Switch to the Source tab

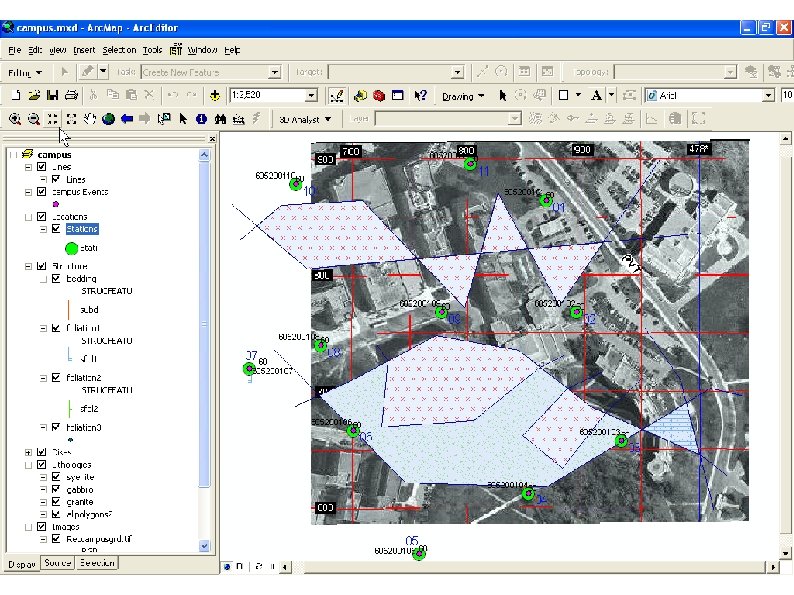pos(57,563)
